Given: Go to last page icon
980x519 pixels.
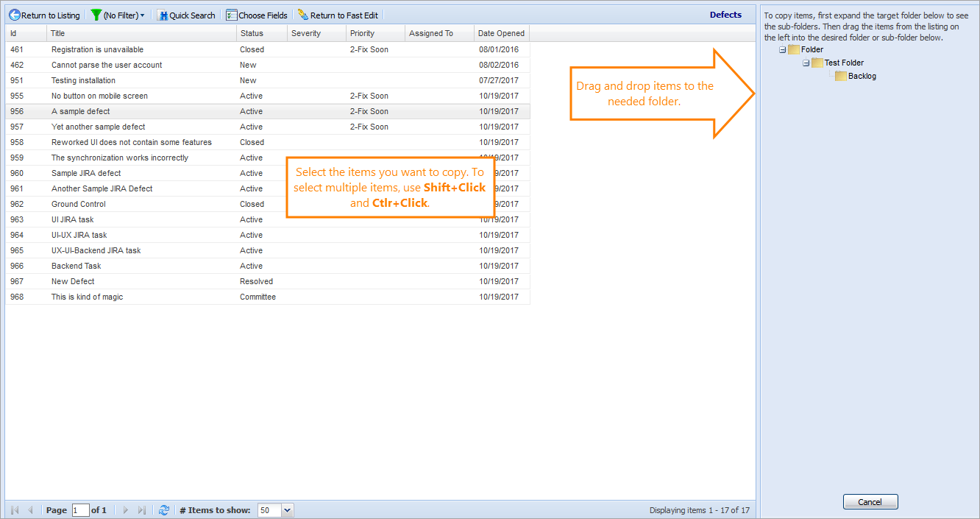Looking at the screenshot, I should [141, 510].
